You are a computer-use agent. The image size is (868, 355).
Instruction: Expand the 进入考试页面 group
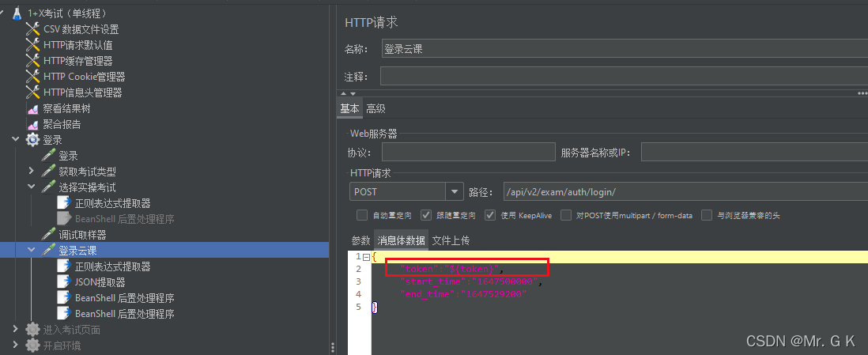click(16, 330)
